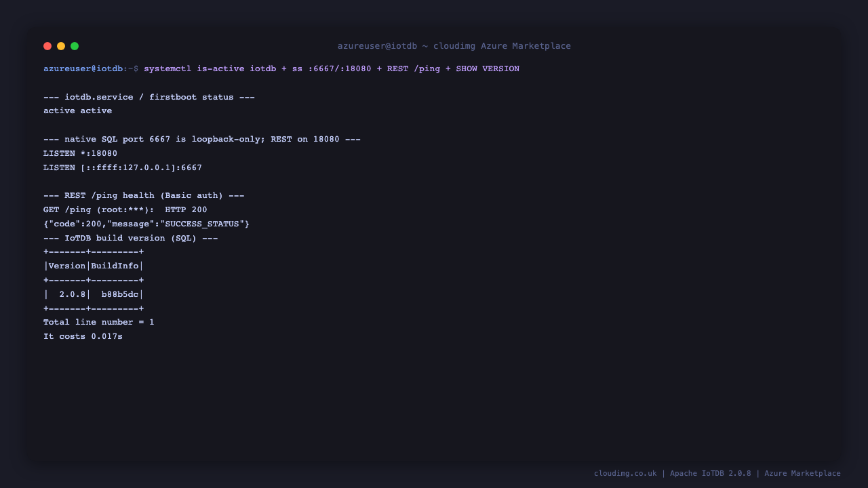Click the footer text 'Azure Marketplace'
Image resolution: width=868 pixels, height=488 pixels.
(x=802, y=473)
